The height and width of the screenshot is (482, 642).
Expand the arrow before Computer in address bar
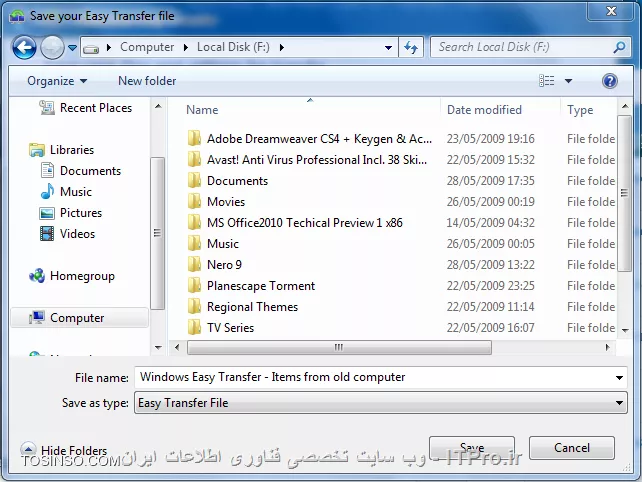click(x=109, y=48)
